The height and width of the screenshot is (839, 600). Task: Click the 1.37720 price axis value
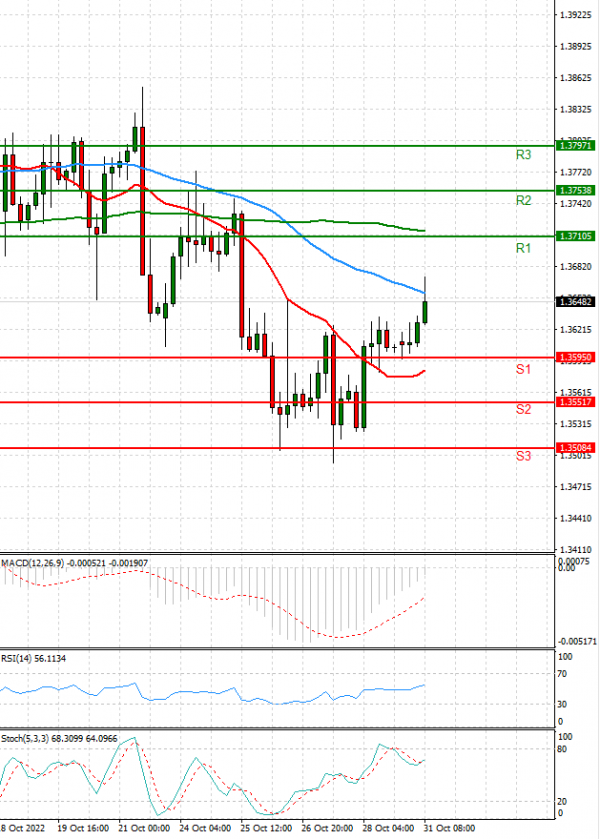coord(576,172)
